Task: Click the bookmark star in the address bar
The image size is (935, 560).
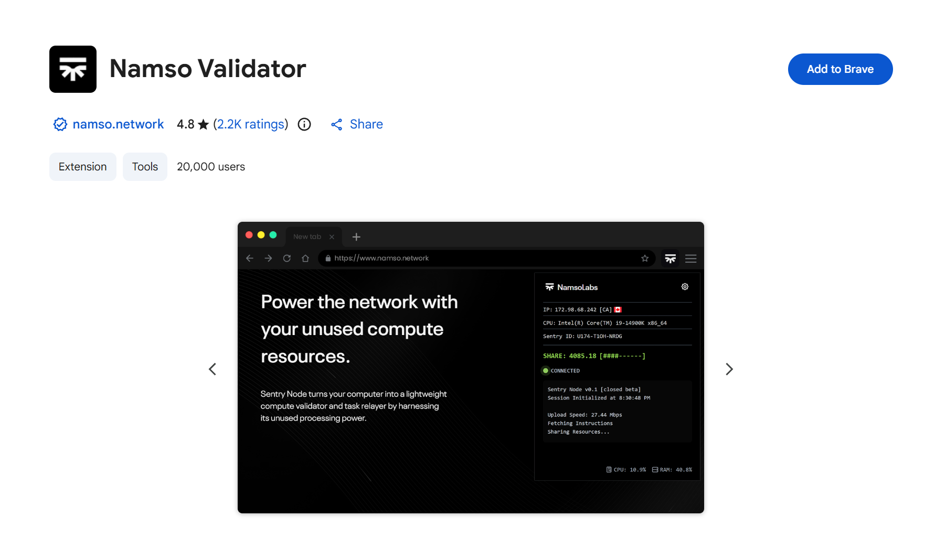Action: [645, 259]
